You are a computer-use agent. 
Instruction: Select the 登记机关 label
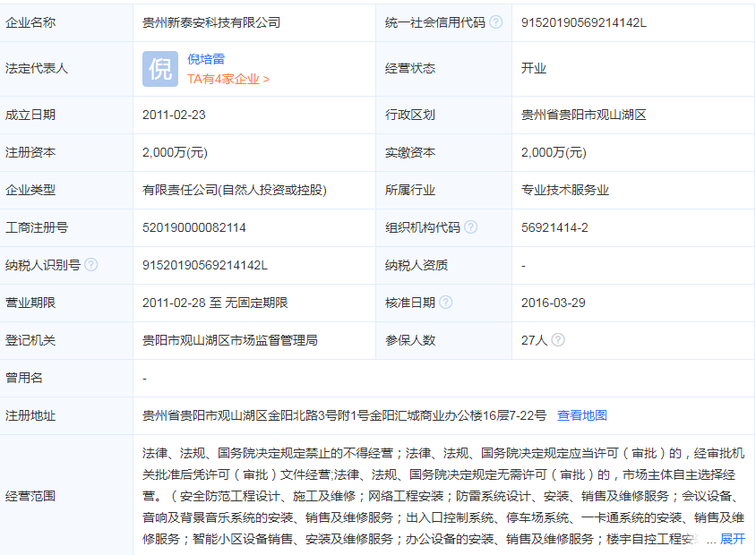click(30, 341)
